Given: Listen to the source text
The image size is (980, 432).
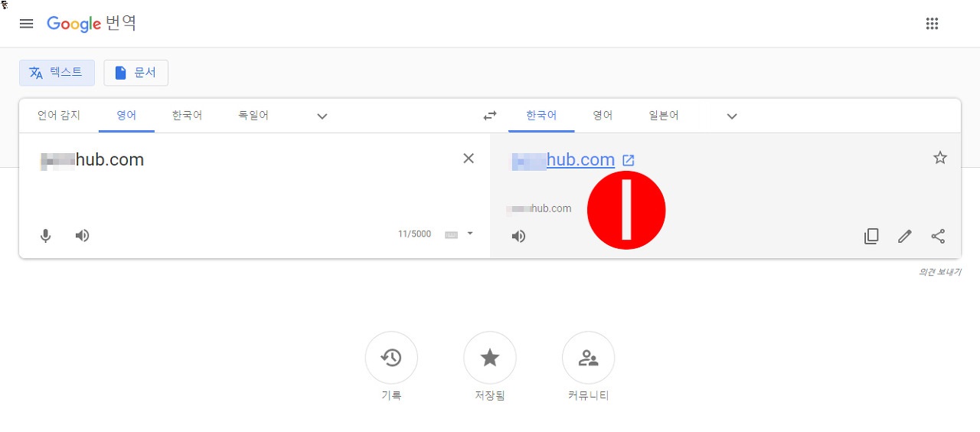Looking at the screenshot, I should pos(83,236).
